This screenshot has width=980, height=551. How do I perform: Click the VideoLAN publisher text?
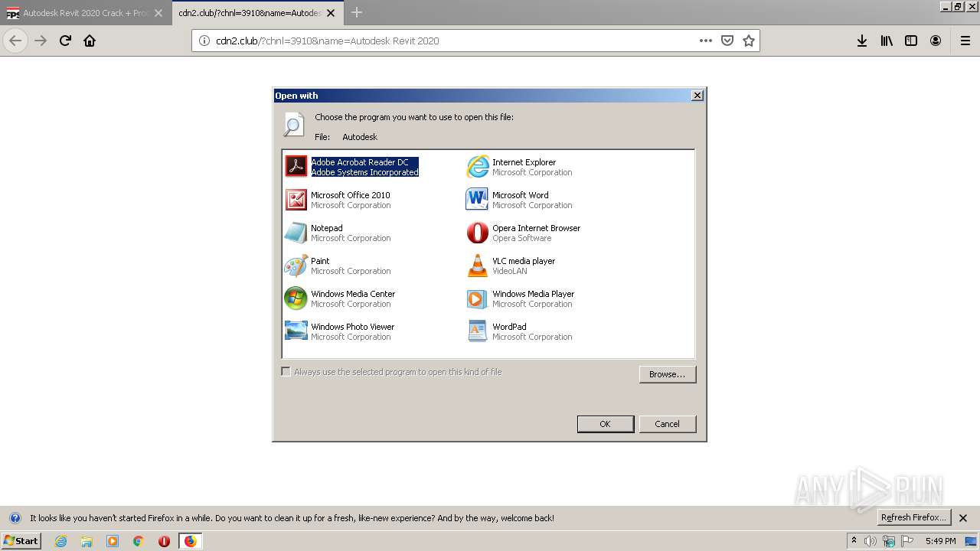509,271
